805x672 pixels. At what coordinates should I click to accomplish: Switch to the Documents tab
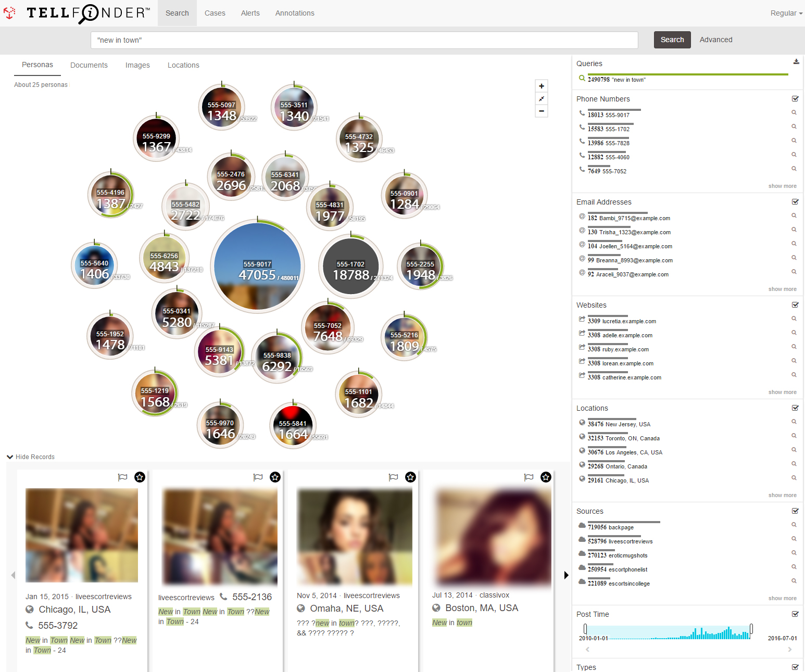click(89, 65)
